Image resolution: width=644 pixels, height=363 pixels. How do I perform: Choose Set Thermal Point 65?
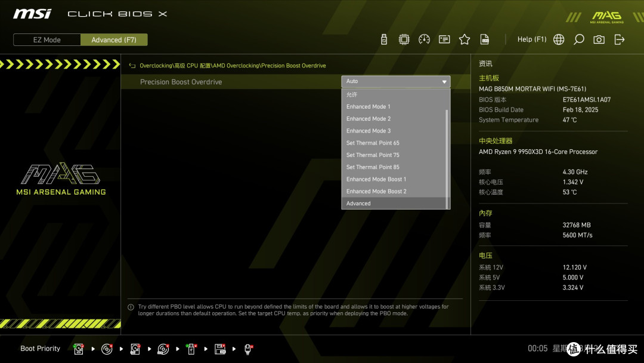pyautogui.click(x=393, y=143)
